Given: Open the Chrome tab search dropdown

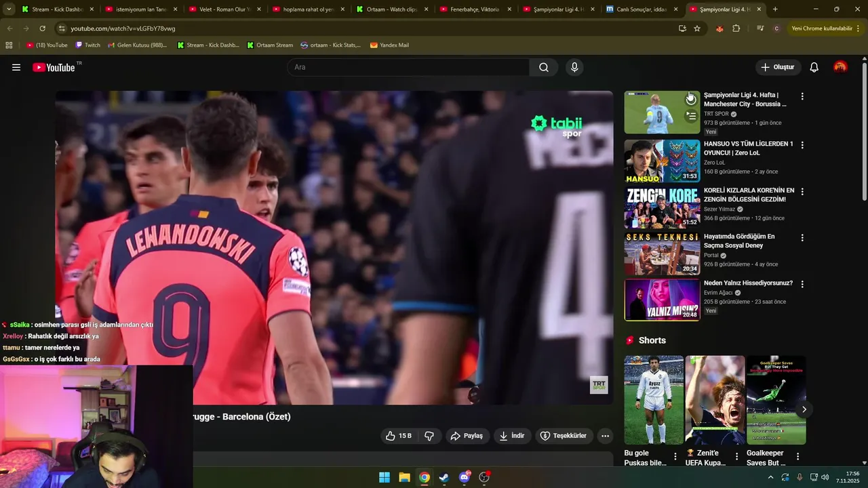Looking at the screenshot, I should pyautogui.click(x=9, y=9).
